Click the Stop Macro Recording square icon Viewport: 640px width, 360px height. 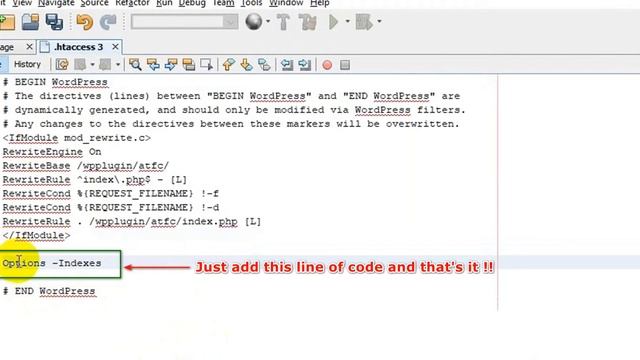[345, 65]
